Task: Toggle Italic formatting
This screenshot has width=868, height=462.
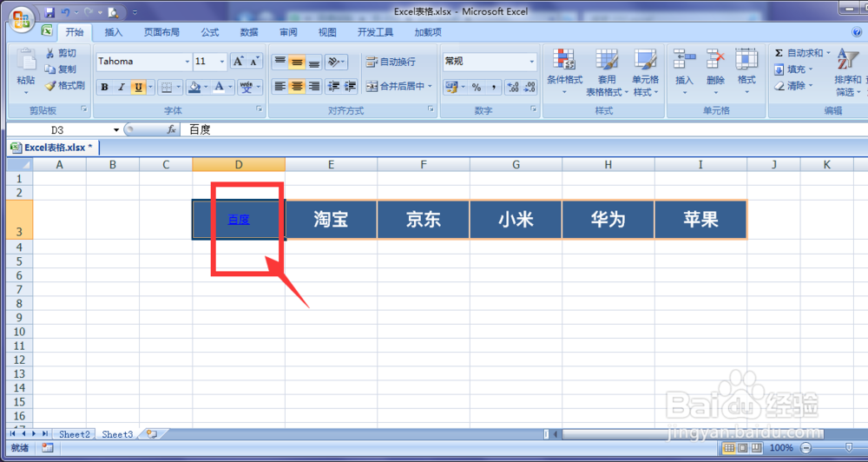Action: click(122, 87)
